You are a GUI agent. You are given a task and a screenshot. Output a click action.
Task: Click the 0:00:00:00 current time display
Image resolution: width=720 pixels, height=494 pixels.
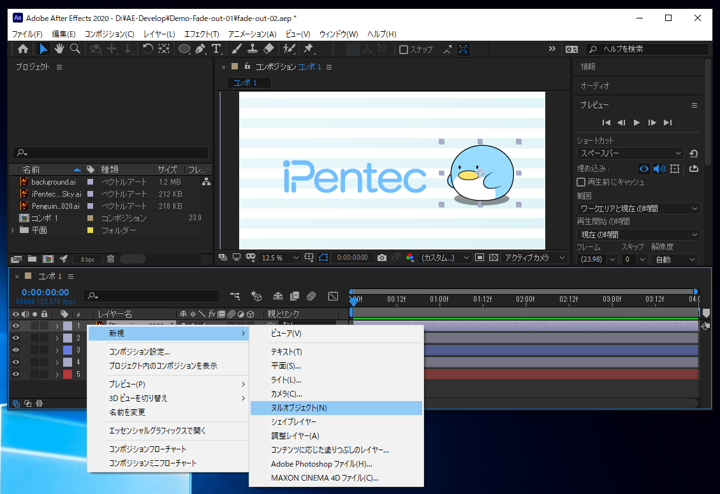coord(45,292)
